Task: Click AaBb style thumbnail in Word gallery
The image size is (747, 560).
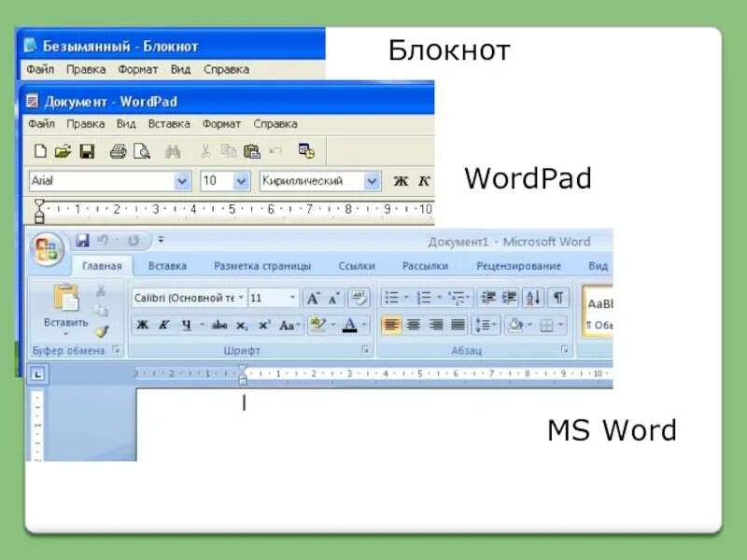Action: click(x=599, y=313)
